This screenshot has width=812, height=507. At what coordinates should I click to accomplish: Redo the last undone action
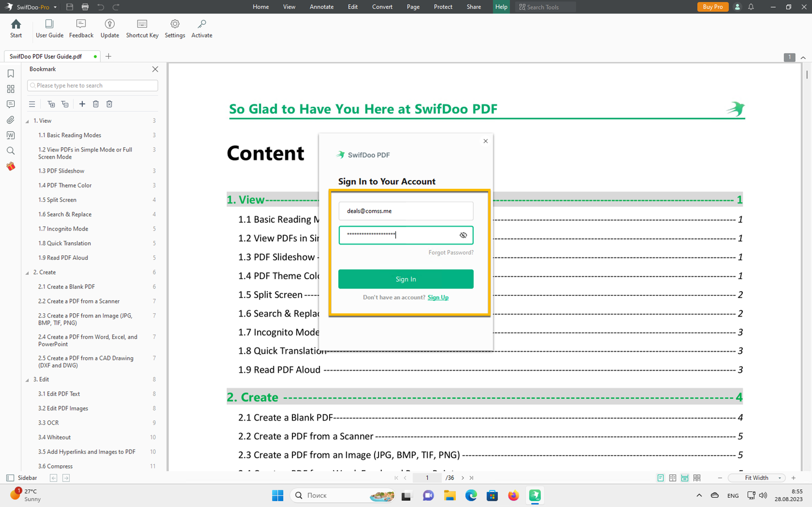pos(116,7)
